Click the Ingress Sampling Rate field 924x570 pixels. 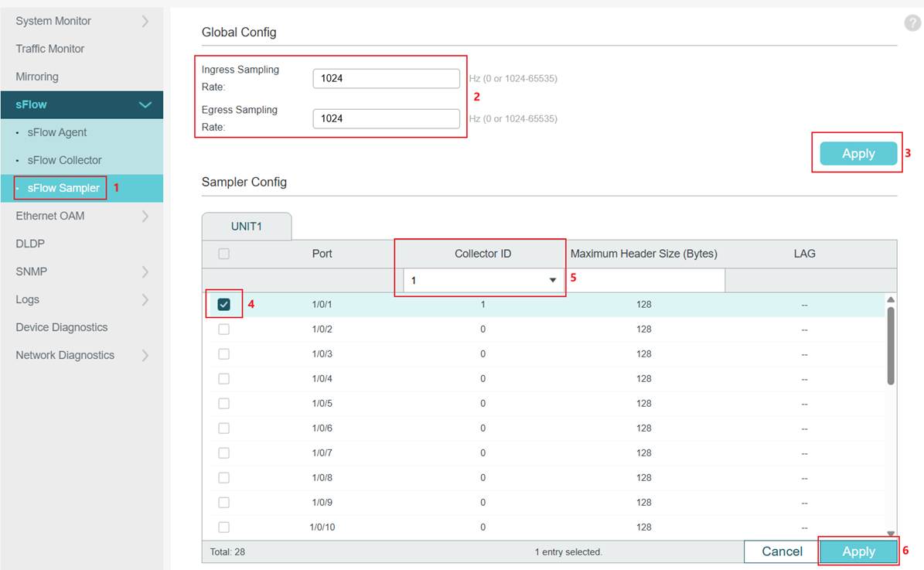click(x=386, y=78)
